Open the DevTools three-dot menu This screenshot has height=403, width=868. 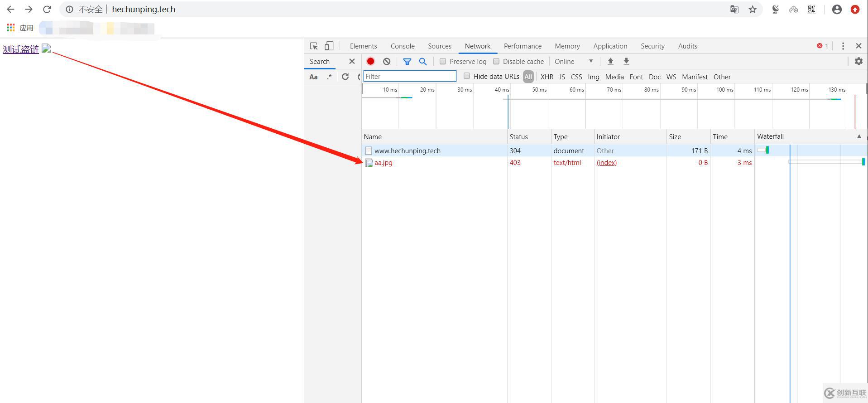843,46
